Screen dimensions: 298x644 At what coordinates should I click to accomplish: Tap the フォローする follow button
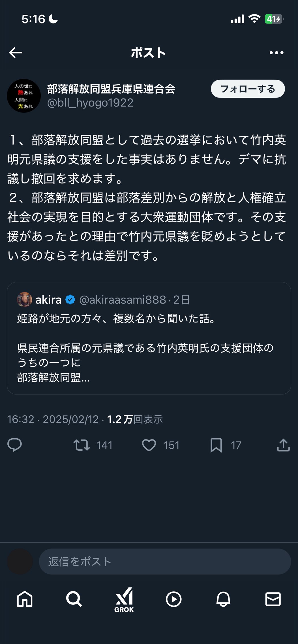tap(248, 89)
